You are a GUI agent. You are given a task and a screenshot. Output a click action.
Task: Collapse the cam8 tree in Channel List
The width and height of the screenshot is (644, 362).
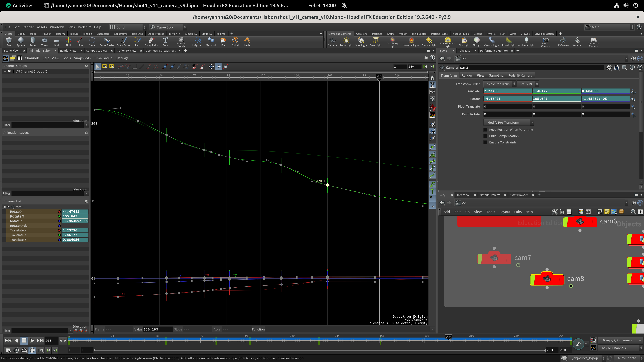pyautogui.click(x=9, y=207)
